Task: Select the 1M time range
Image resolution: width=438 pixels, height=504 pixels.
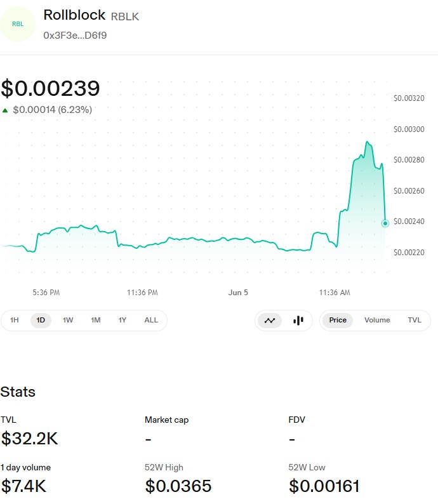Action: tap(95, 320)
